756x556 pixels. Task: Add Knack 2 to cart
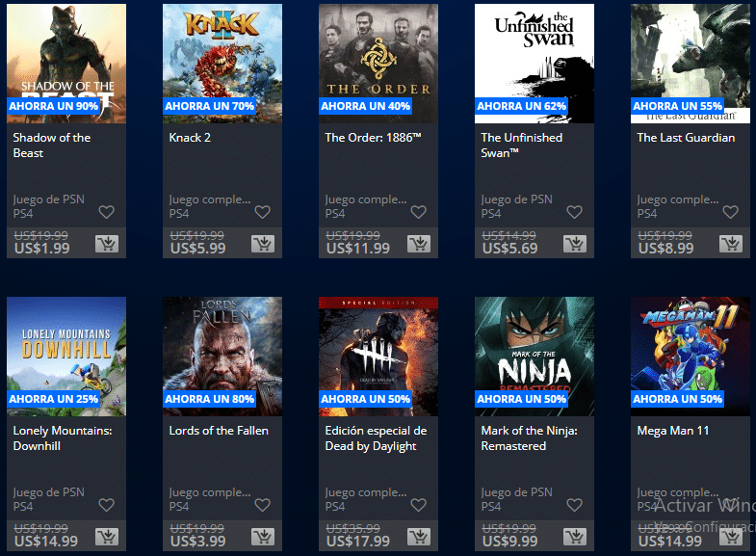coord(263,244)
